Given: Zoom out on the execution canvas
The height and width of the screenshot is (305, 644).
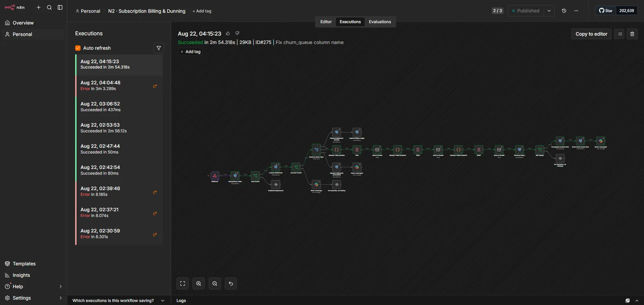Looking at the screenshot, I should pos(215,284).
